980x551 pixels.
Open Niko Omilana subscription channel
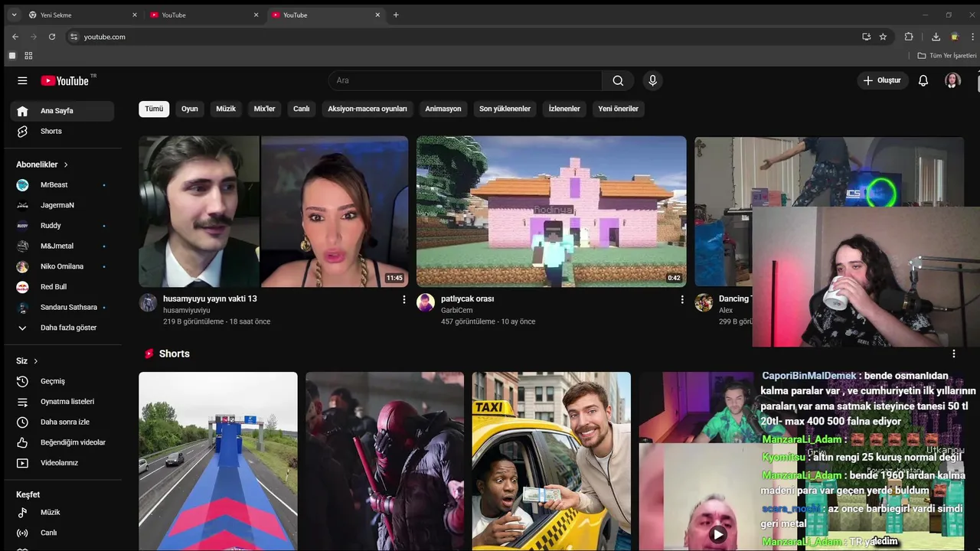[62, 266]
